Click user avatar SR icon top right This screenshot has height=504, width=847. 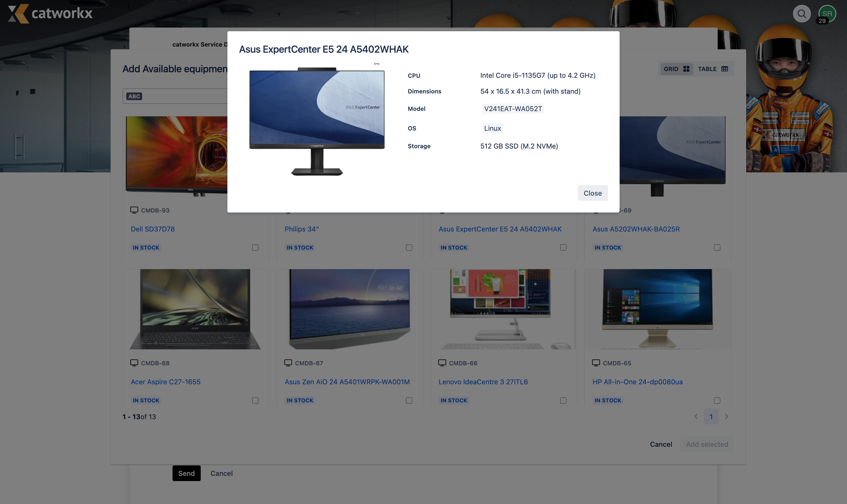pos(828,13)
